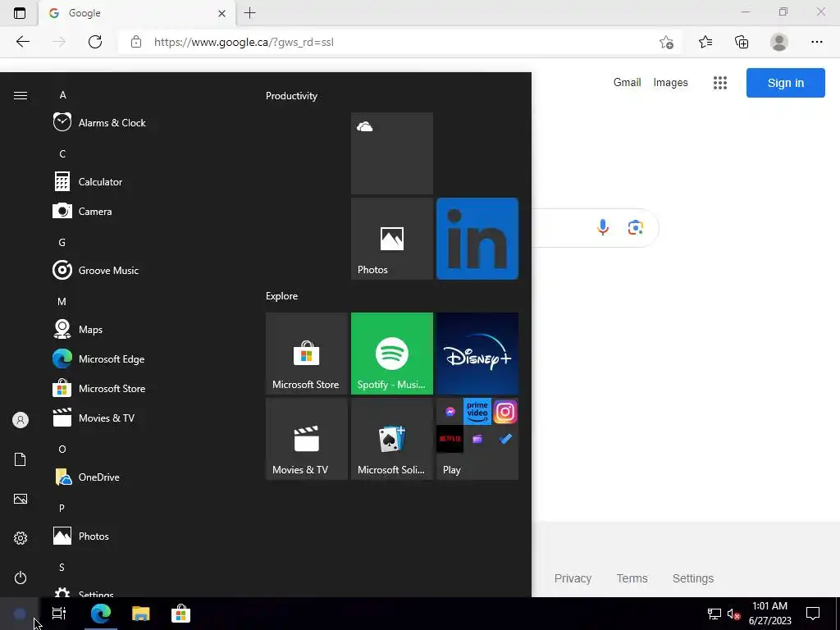The image size is (840, 630).
Task: Open the Microsoft Solitaire tile
Action: point(391,439)
